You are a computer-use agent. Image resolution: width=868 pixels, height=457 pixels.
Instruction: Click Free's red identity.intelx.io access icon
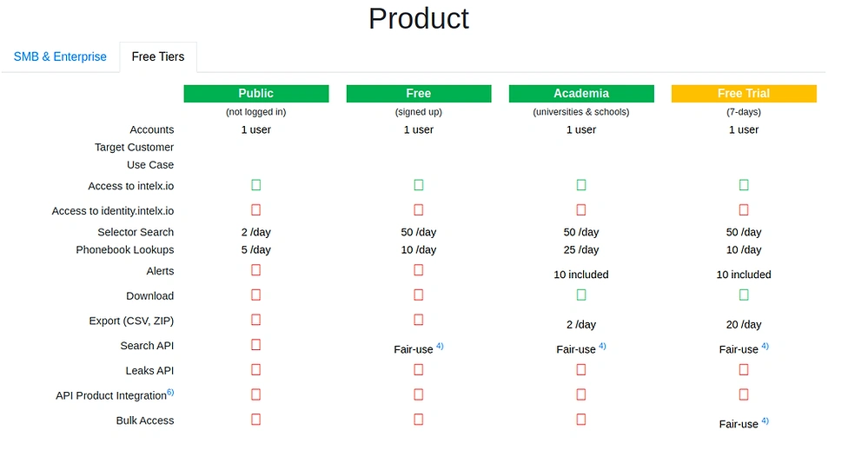tap(419, 209)
